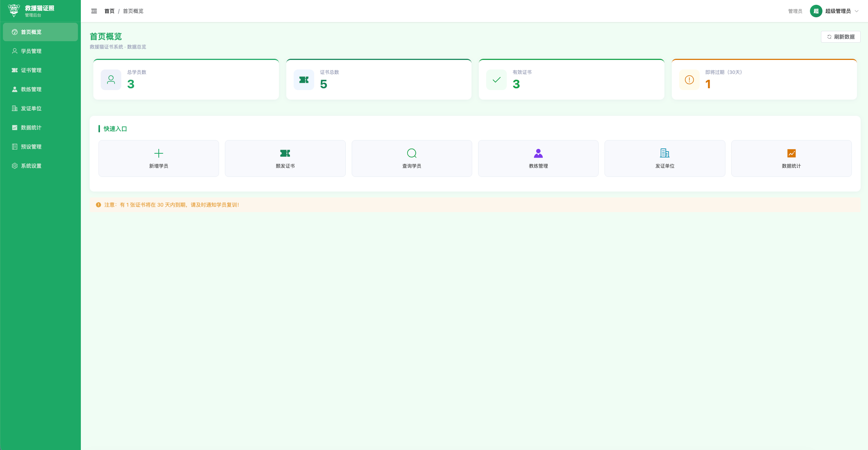Click the purple person icon on 教练管理 card
The height and width of the screenshot is (450, 868).
tap(538, 153)
